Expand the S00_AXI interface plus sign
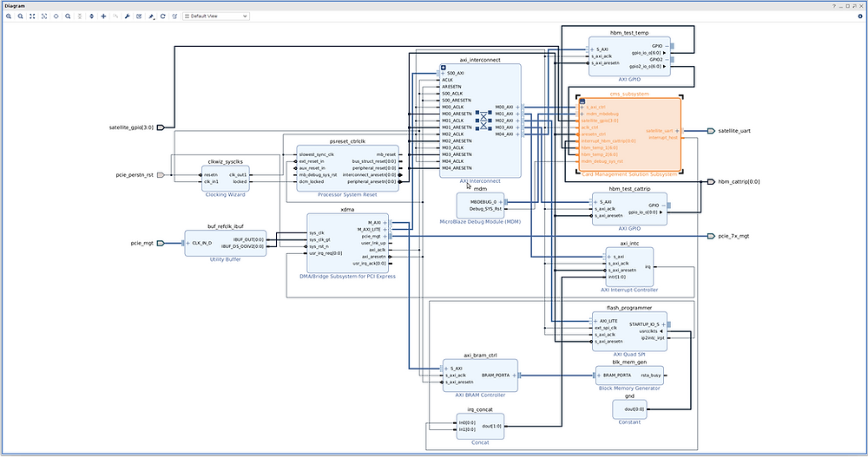The width and height of the screenshot is (868, 457). (x=443, y=73)
